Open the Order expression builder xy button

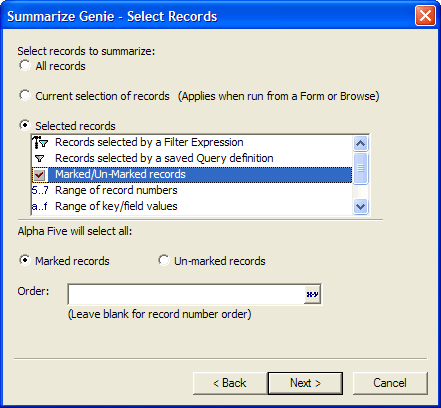312,294
